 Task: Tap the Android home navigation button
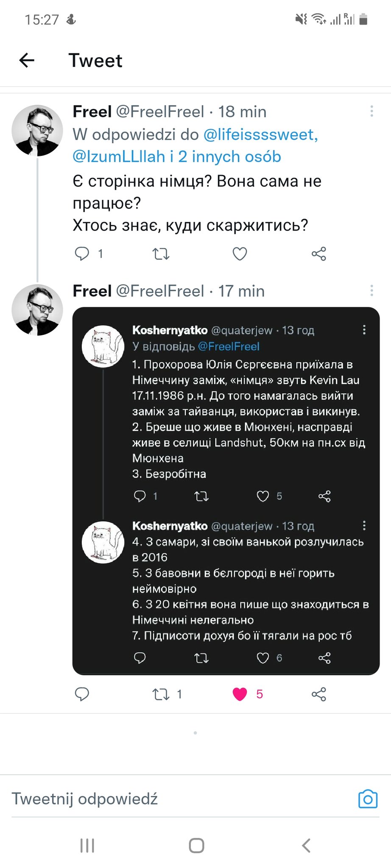196,846
